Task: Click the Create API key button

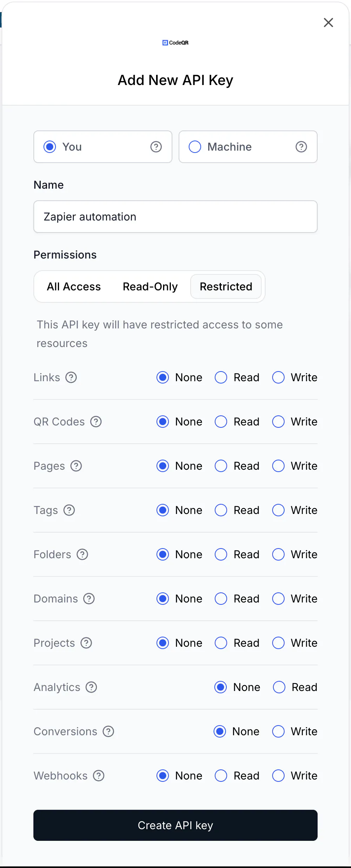Action: (175, 825)
